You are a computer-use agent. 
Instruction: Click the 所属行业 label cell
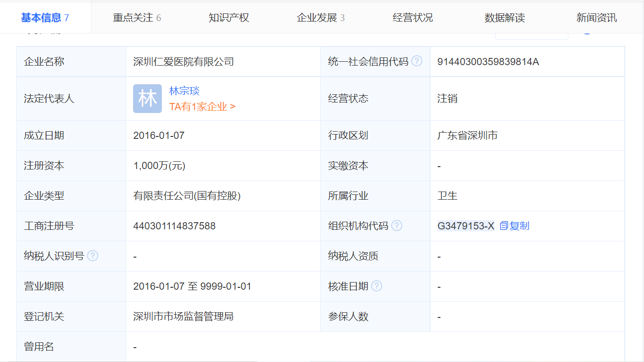(x=375, y=195)
